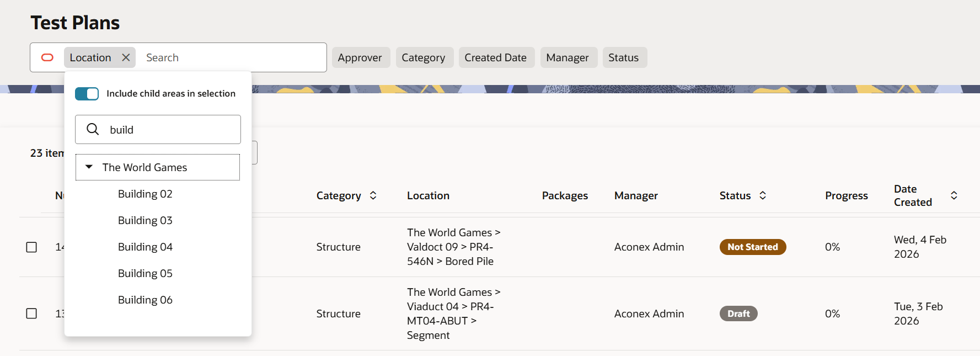Sort by Status column arrows
The height and width of the screenshot is (356, 980).
(x=763, y=195)
